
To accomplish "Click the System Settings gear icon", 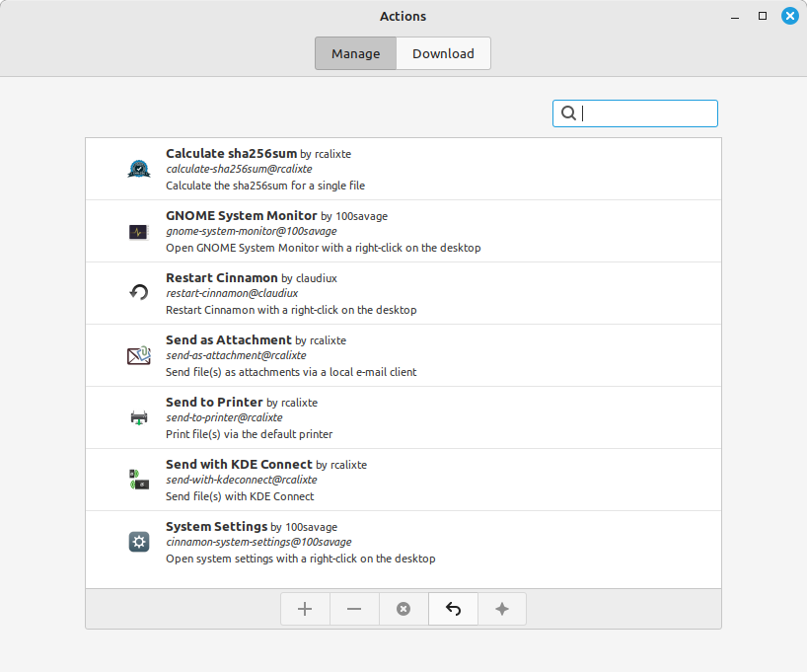I will pyautogui.click(x=138, y=542).
